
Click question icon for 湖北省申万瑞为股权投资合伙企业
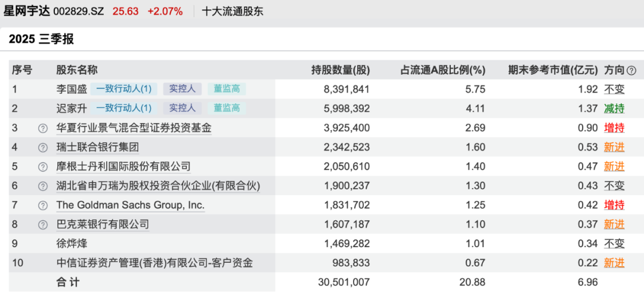pyautogui.click(x=43, y=186)
